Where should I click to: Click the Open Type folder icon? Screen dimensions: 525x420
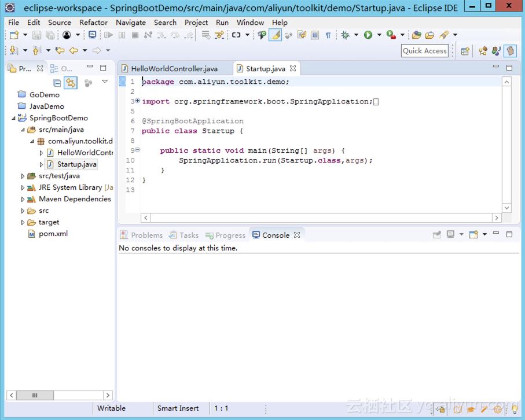tap(417, 35)
